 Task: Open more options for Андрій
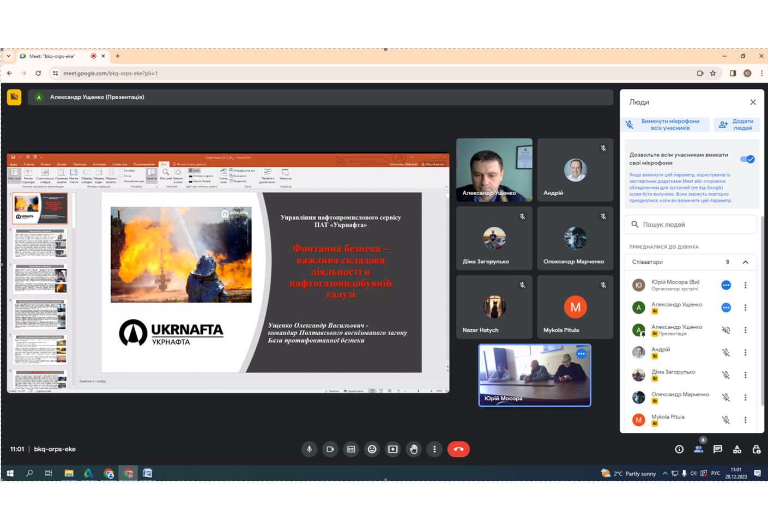(x=745, y=353)
